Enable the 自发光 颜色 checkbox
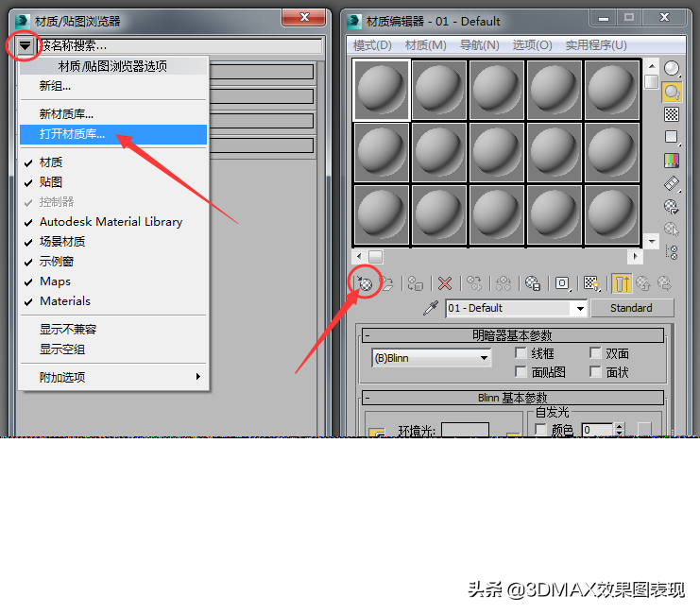Screen dimensions: 700x614 tap(540, 430)
